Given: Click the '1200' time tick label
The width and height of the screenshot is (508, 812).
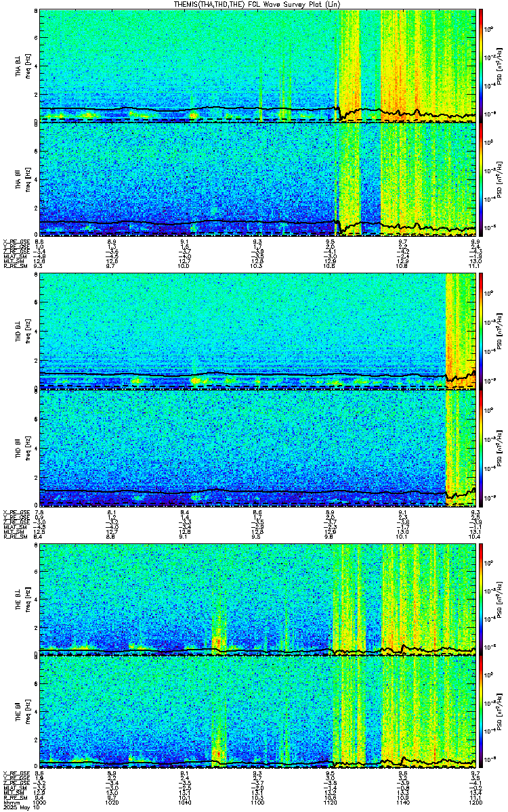Looking at the screenshot, I should coord(474,803).
